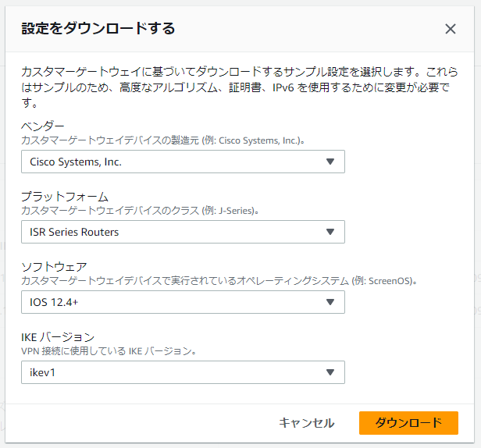This screenshot has height=448, width=481.
Task: Click the arrow icon in the ベンダー field
Action: coord(330,162)
